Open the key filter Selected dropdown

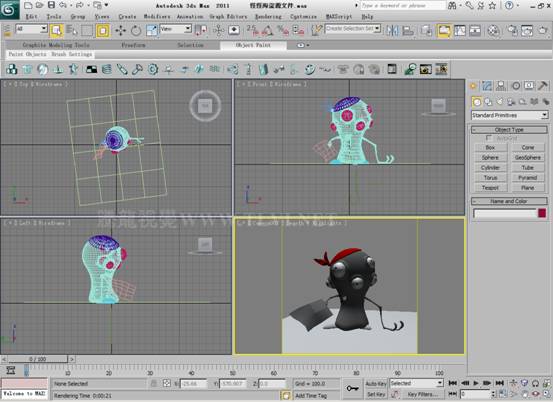[x=416, y=383]
